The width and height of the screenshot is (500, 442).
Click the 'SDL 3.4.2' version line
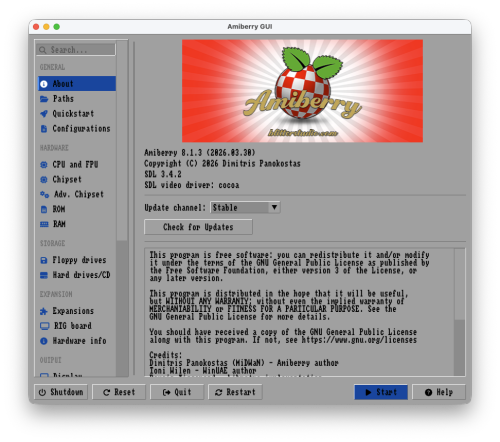pyautogui.click(x=163, y=174)
